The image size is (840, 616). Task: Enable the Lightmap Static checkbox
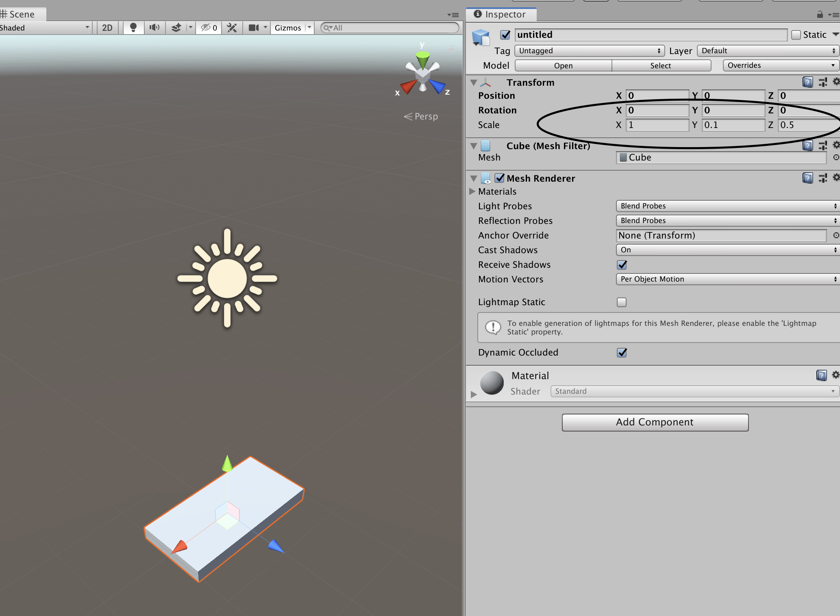pyautogui.click(x=620, y=302)
